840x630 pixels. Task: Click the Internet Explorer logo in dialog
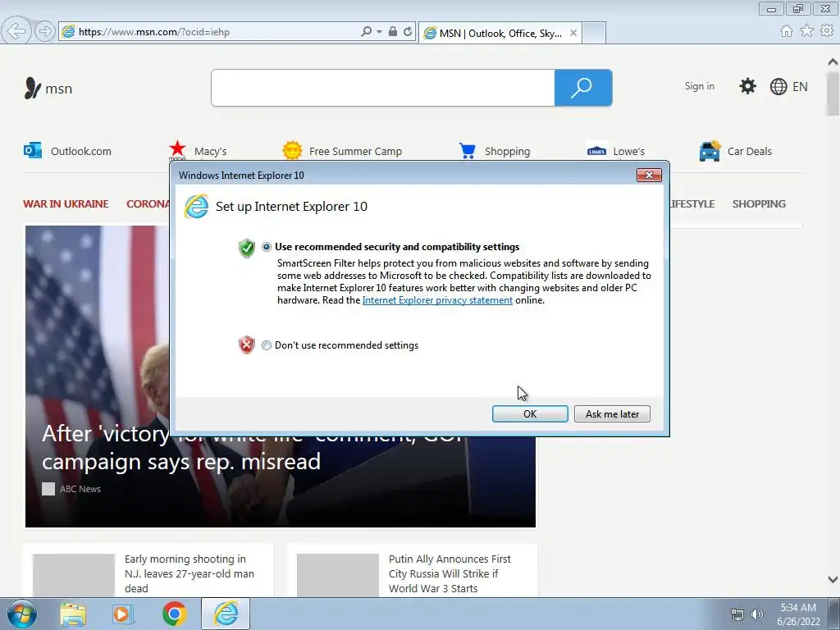196,207
